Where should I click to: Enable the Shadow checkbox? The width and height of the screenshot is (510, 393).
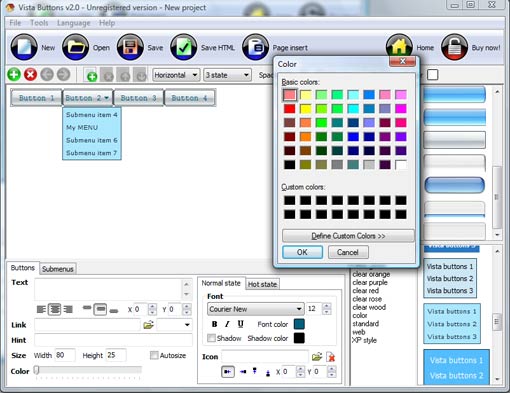pos(211,338)
